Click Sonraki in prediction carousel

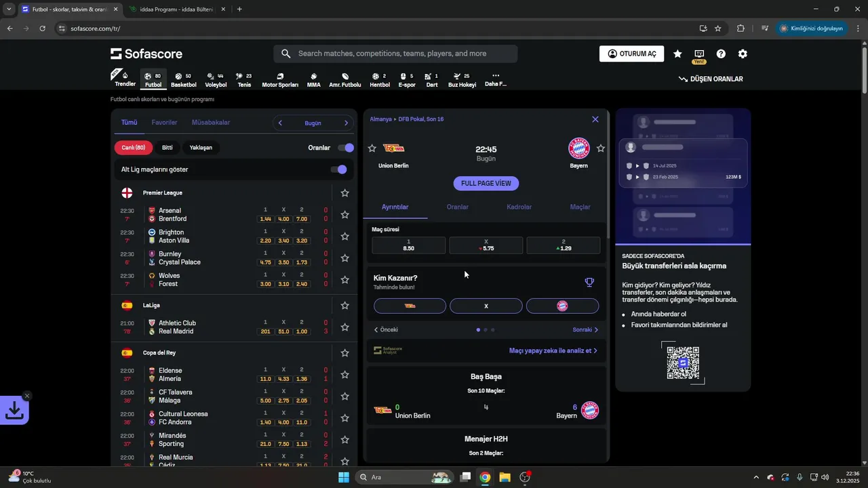[x=586, y=330]
